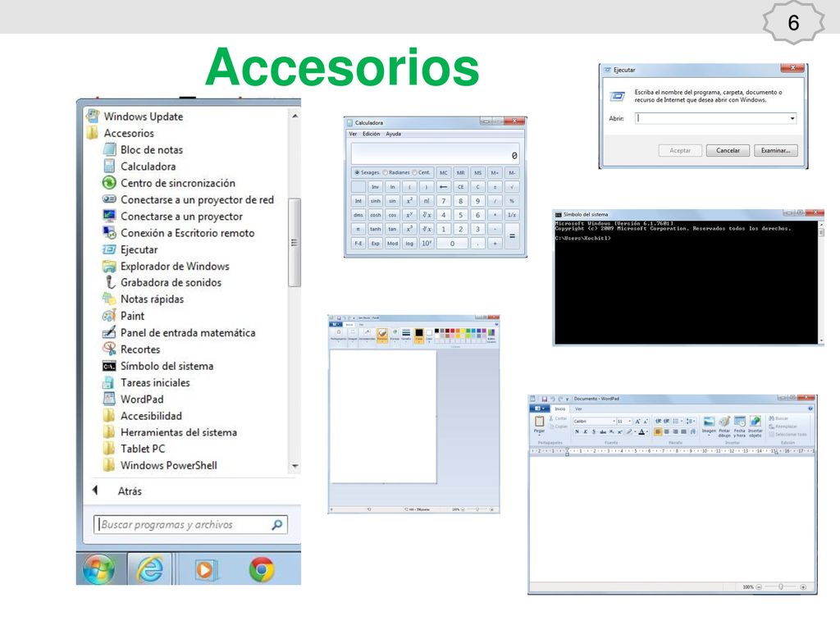The width and height of the screenshot is (840, 630).
Task: Open WordPad application menu button
Action: (540, 409)
